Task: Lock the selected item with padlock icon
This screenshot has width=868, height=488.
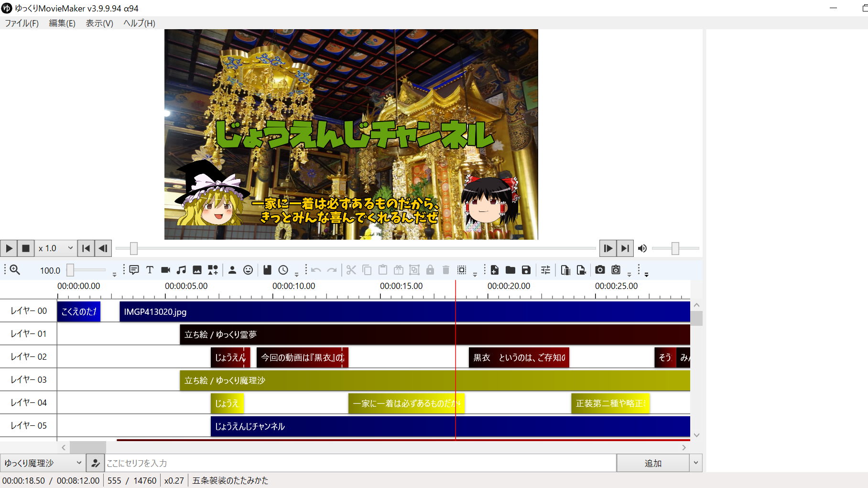Action: click(x=430, y=270)
